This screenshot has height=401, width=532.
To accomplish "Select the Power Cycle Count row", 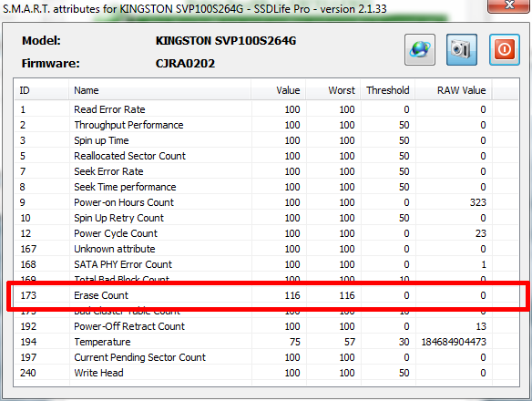I will (266, 233).
